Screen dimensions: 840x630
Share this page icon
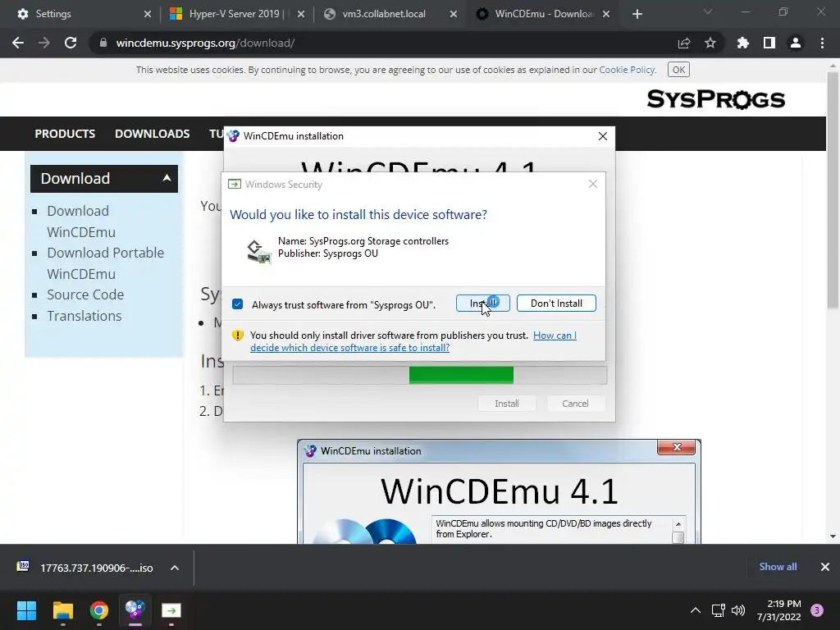[x=684, y=43]
